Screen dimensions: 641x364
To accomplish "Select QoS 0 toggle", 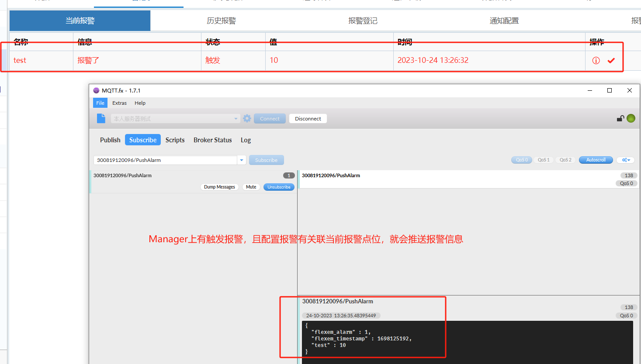I will click(x=522, y=160).
